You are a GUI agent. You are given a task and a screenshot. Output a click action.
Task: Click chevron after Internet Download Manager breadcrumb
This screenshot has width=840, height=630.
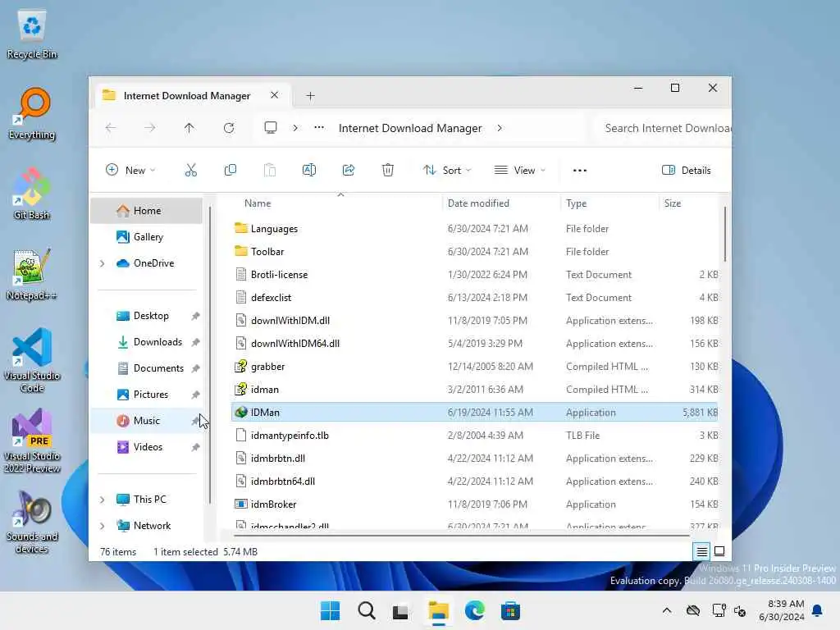point(500,128)
